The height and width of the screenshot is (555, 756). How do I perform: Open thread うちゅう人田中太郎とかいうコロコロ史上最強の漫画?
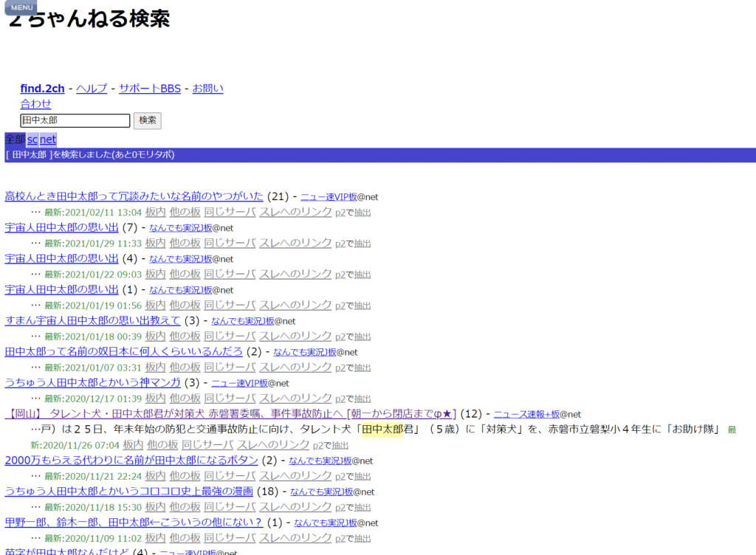pyautogui.click(x=128, y=492)
